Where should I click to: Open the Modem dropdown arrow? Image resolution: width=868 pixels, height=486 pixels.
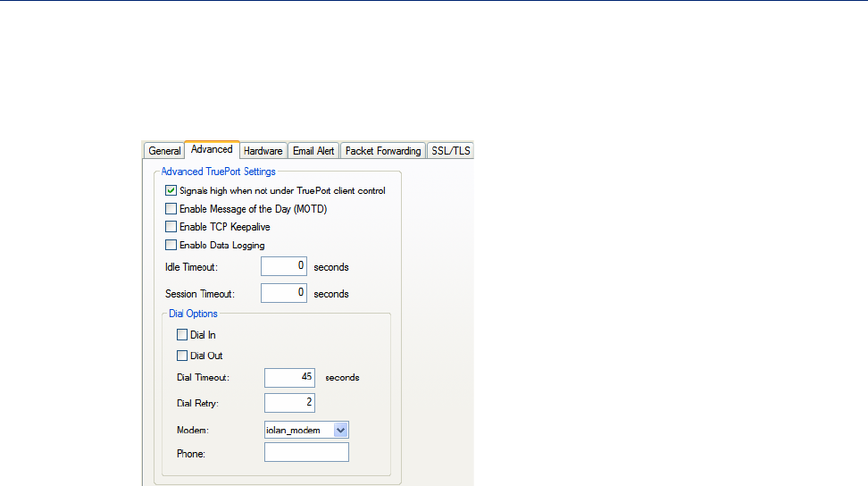(x=340, y=430)
